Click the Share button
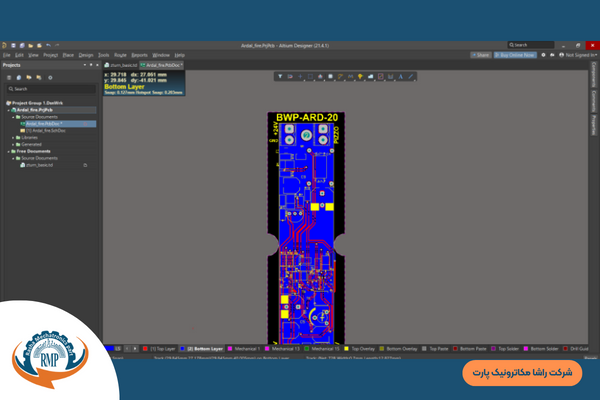600x400 pixels. point(482,55)
